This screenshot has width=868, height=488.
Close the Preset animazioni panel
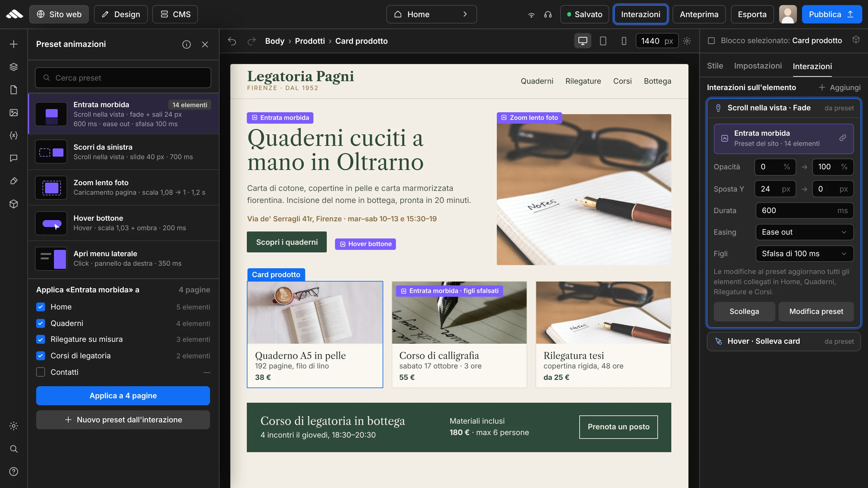coord(205,44)
